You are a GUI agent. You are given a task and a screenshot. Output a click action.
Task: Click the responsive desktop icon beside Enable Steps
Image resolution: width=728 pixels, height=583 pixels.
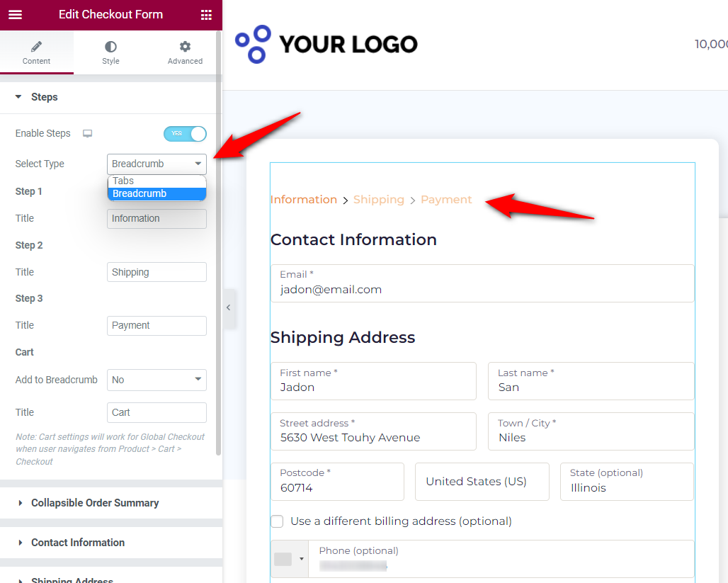point(87,134)
